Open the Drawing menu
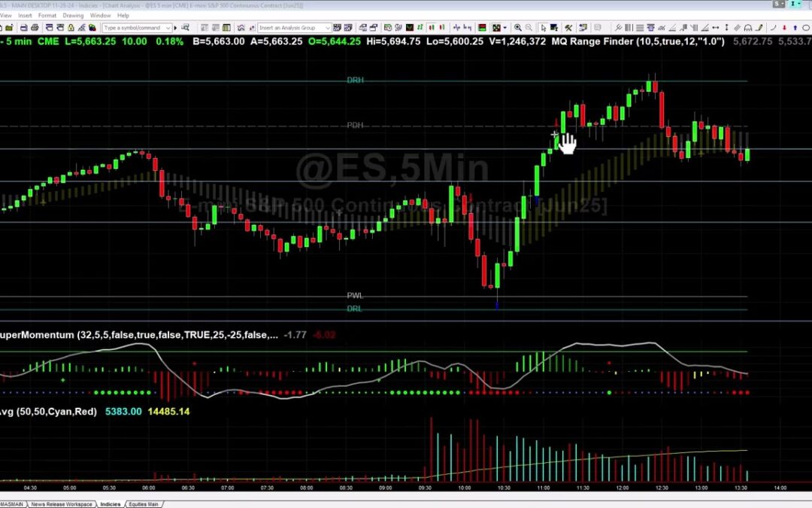The image size is (812, 508). 73,15
